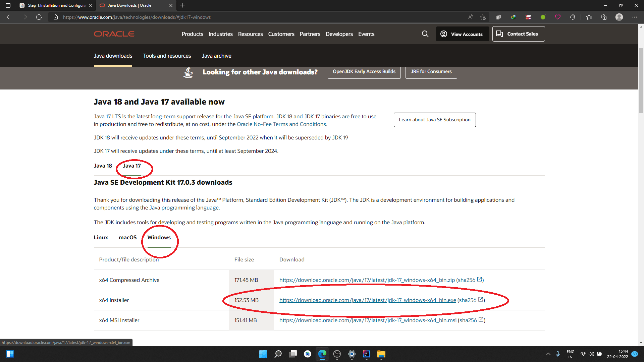Reload the page with refresh icon

39,17
